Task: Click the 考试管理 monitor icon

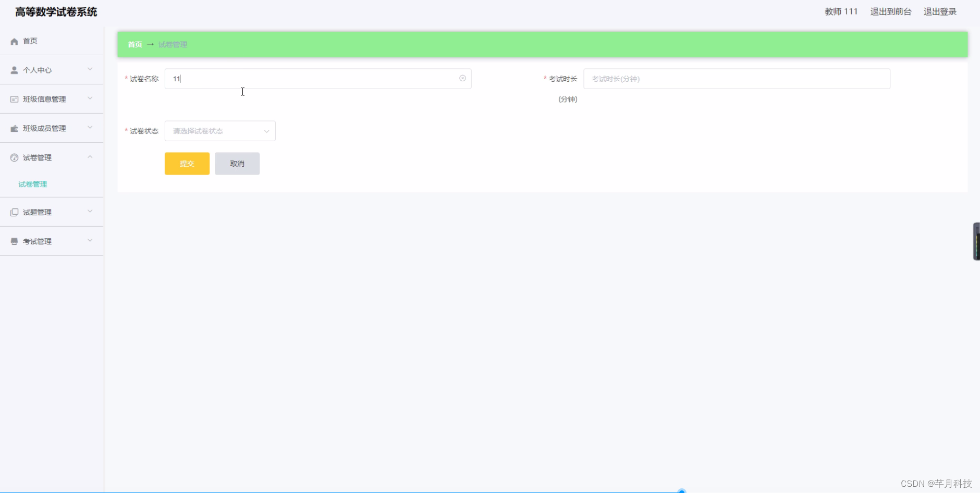Action: [14, 241]
